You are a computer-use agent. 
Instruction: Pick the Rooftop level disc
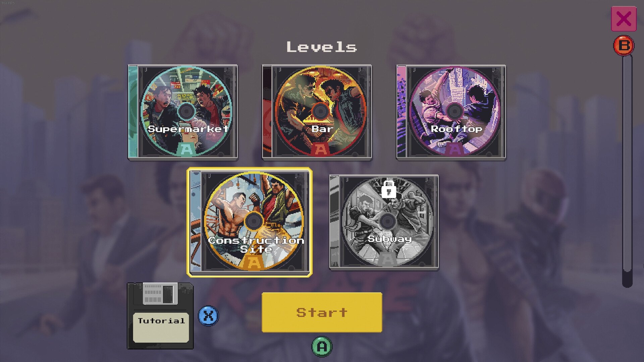451,112
